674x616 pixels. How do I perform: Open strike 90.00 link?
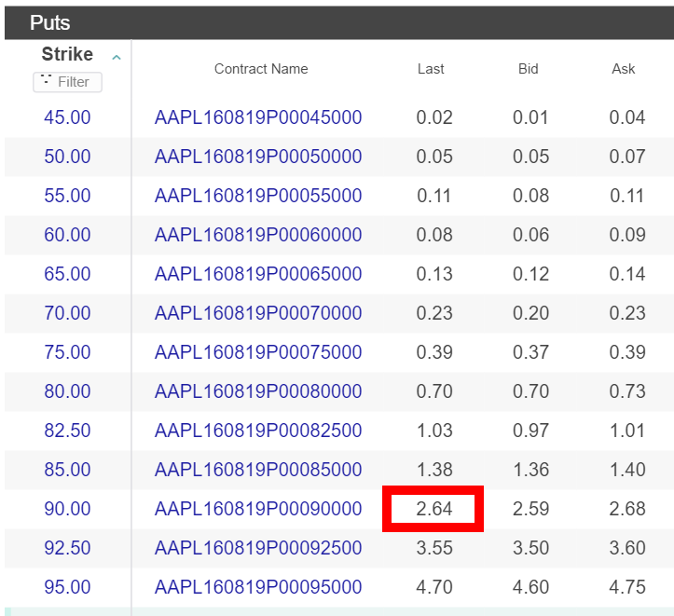click(67, 509)
